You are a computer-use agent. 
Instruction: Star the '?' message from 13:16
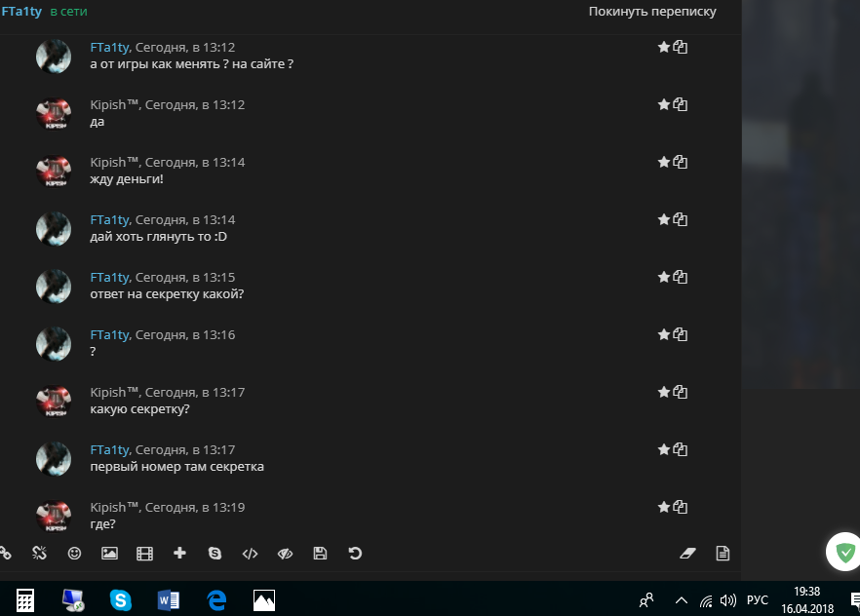click(x=664, y=335)
